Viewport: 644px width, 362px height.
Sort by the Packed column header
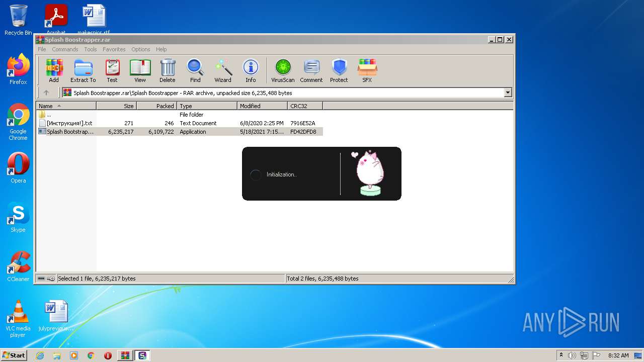pos(156,106)
